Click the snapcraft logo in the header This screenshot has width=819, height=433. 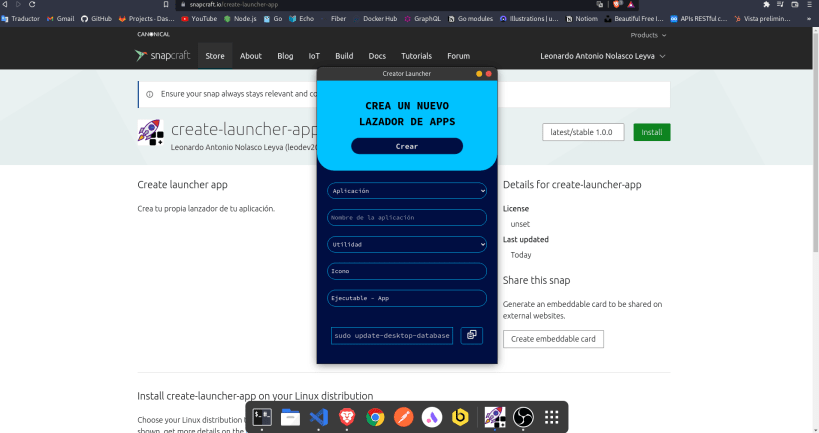tap(162, 55)
